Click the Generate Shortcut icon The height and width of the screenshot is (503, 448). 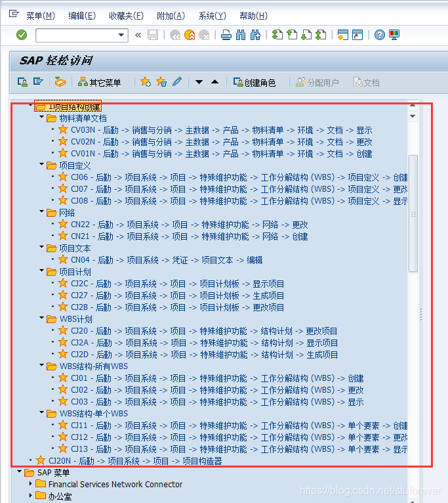tap(357, 35)
